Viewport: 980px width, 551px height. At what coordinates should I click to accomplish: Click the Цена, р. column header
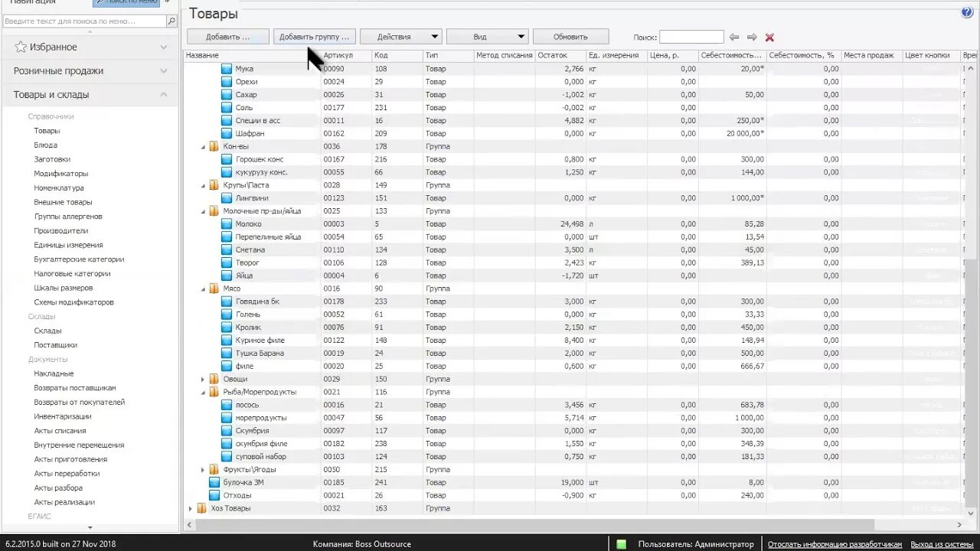[673, 55]
